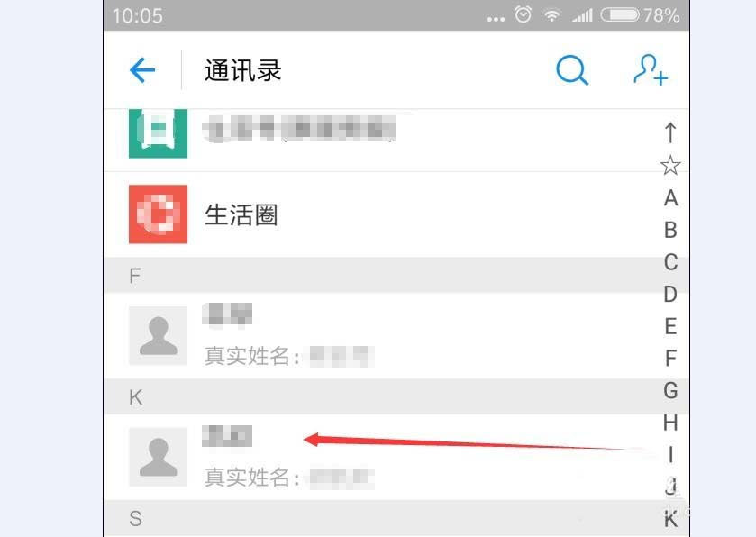Tap the green service account icon

pyautogui.click(x=159, y=133)
